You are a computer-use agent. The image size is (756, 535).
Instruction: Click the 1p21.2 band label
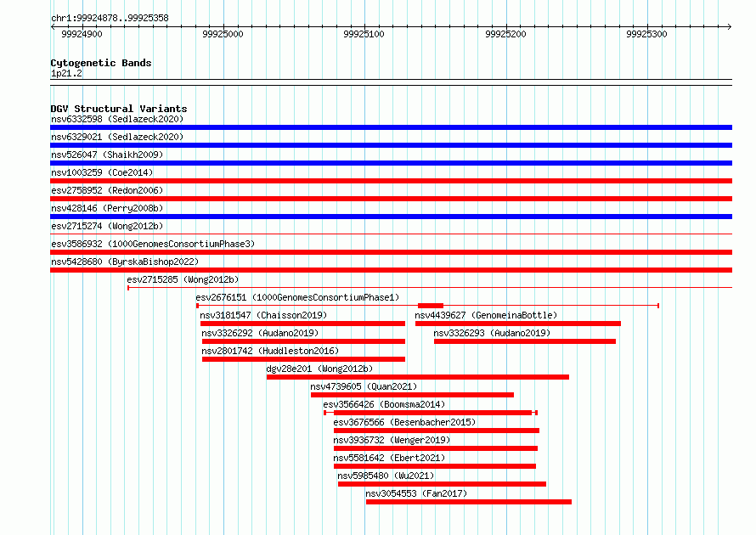tap(66, 73)
